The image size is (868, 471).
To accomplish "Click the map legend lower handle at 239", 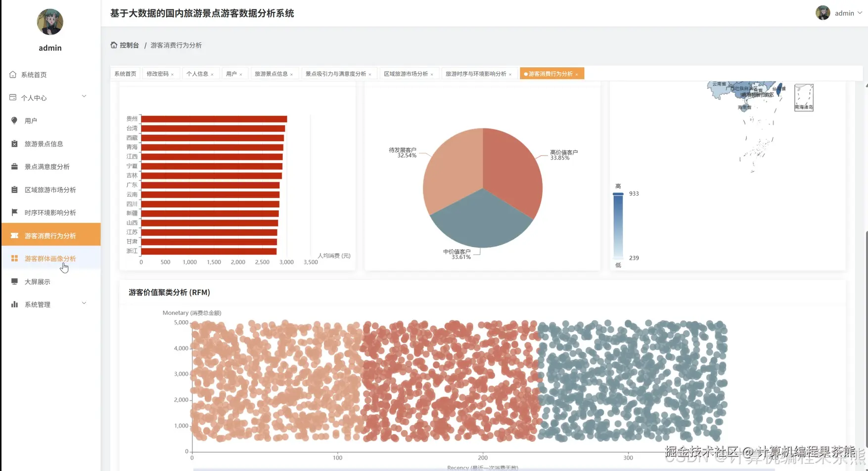I will pos(618,258).
